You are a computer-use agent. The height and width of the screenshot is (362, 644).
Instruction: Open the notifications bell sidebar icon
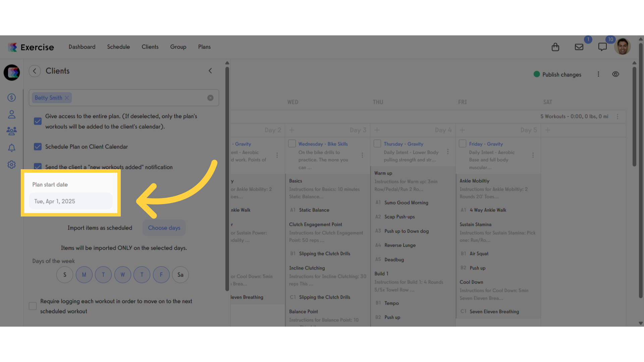tap(12, 148)
